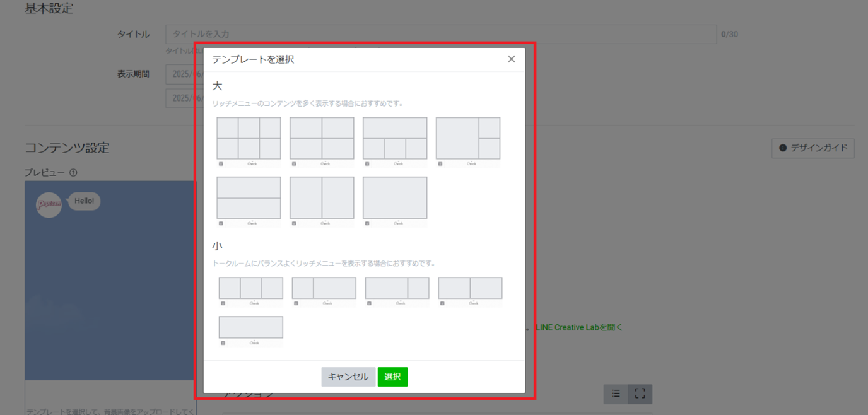Click the プレビュー help question icon
This screenshot has width=868, height=415.
(73, 173)
